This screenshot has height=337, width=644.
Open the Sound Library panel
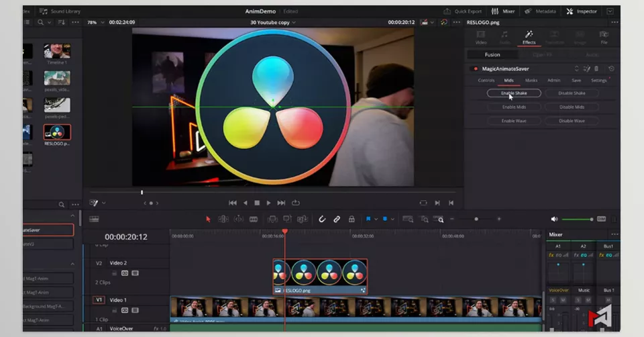60,11
